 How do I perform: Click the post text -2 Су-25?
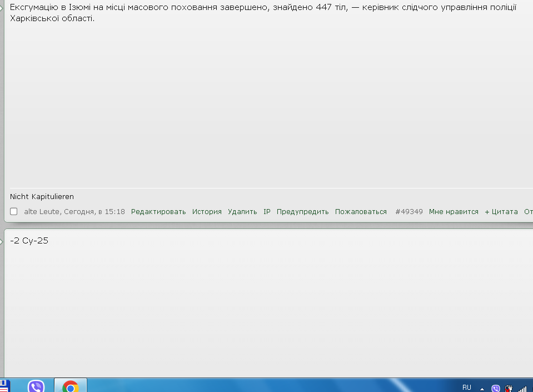(29, 241)
